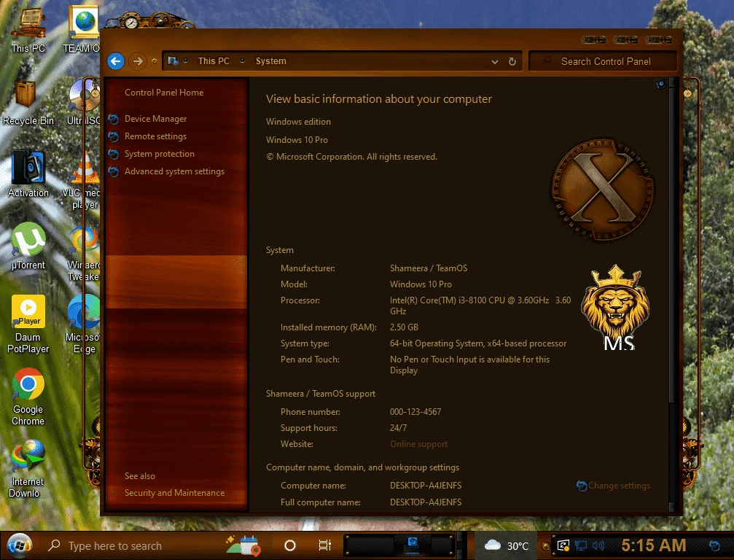Open Task View on the taskbar
This screenshot has width=734, height=560.
tap(324, 545)
